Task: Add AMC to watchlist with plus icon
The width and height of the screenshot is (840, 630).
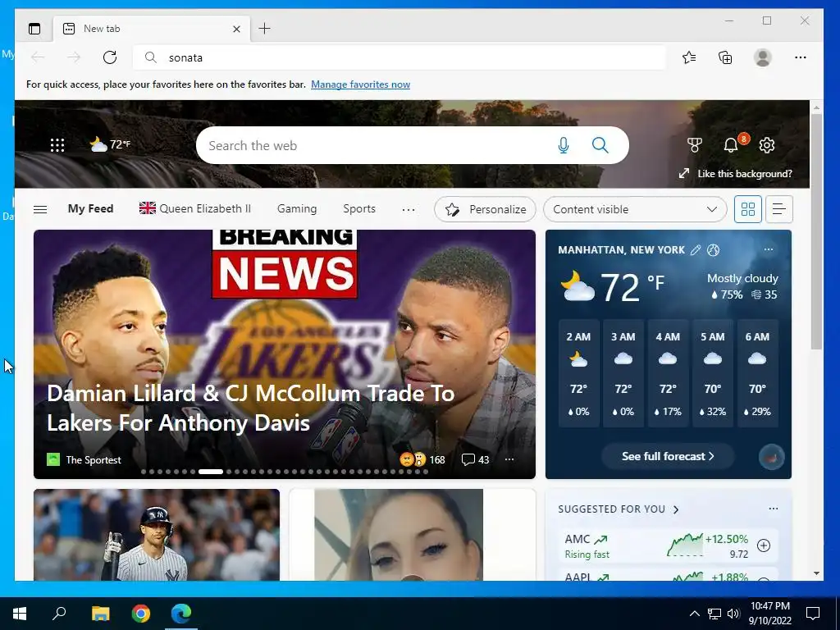Action: [764, 546]
